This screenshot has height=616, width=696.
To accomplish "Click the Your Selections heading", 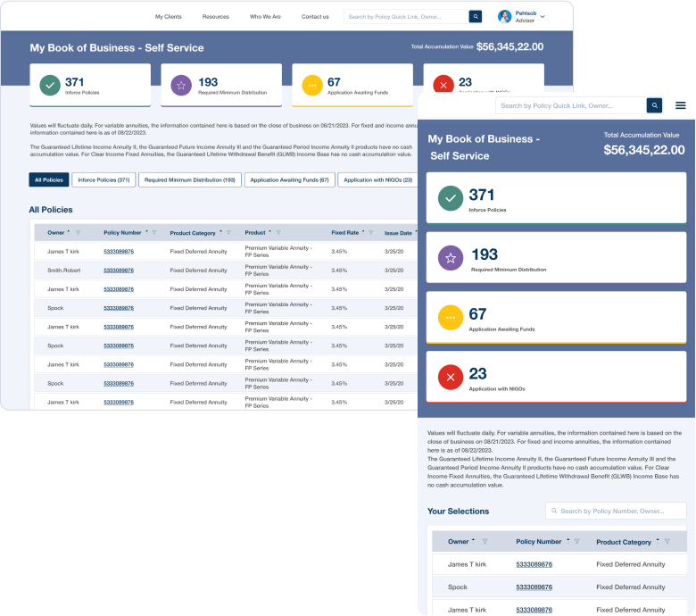I will pos(458,512).
